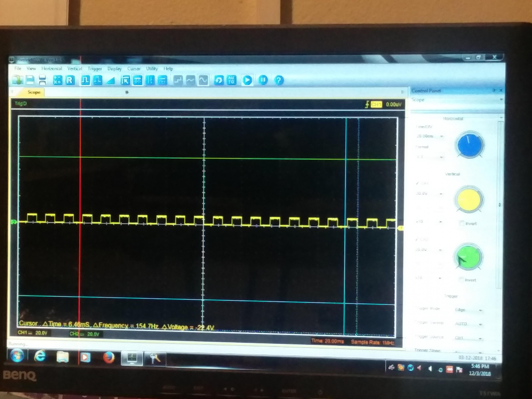Click the CH1 20.0V status label
532x399 pixels.
(x=32, y=333)
